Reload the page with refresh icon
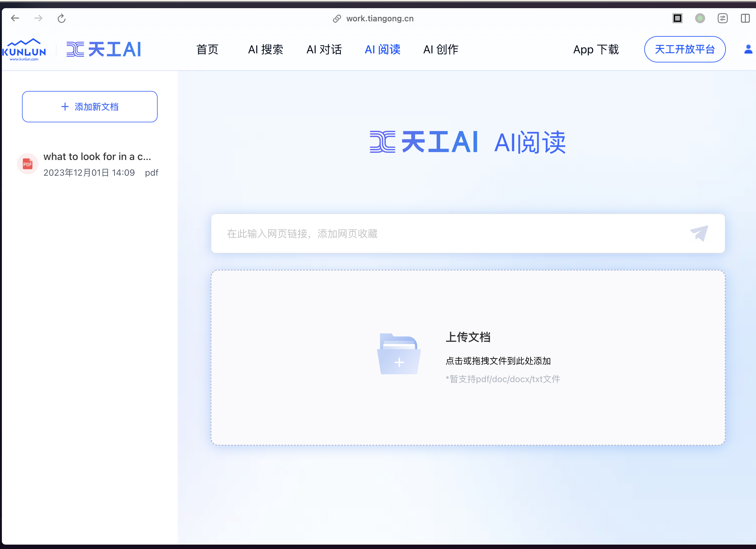 coord(61,18)
